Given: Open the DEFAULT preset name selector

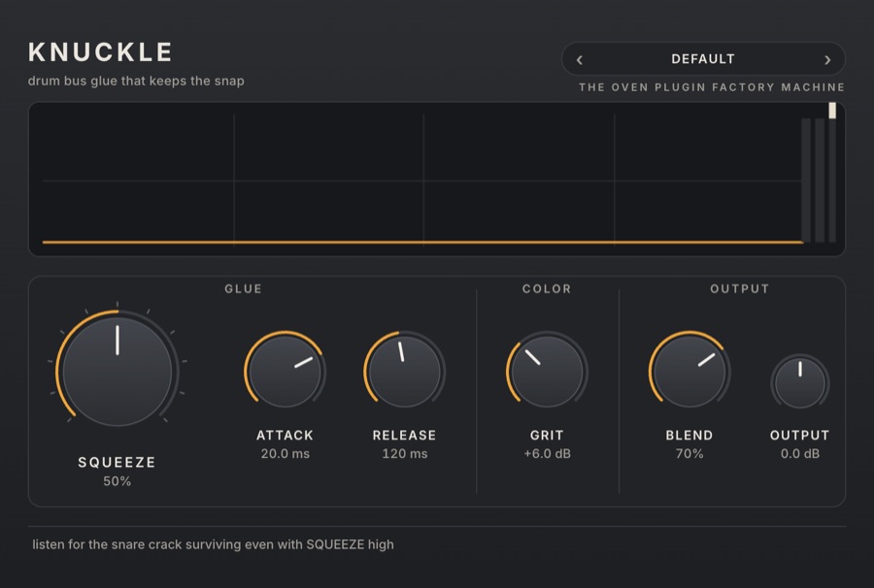Looking at the screenshot, I should pos(703,59).
